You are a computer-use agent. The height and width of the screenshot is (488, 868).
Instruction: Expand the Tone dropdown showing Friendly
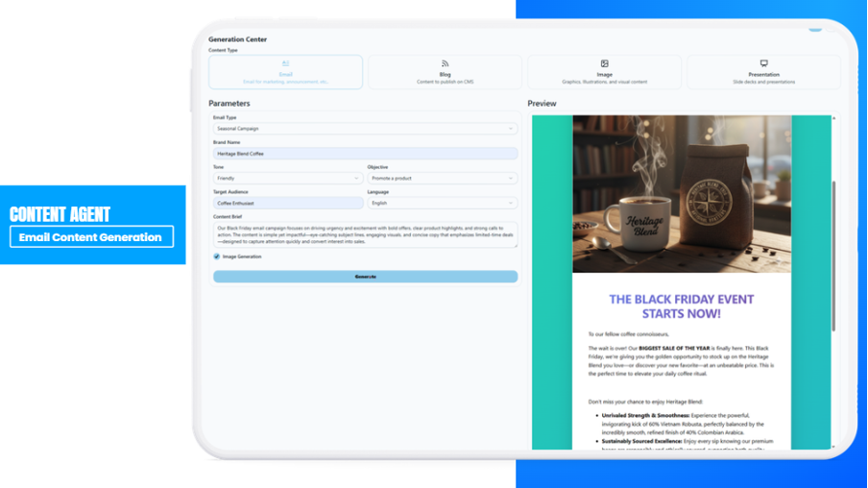pos(287,179)
